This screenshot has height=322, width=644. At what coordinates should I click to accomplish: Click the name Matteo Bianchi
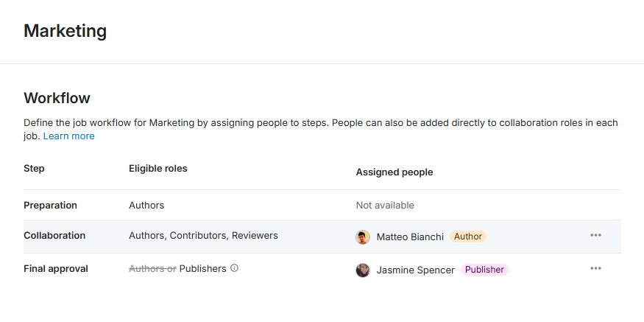[410, 237]
